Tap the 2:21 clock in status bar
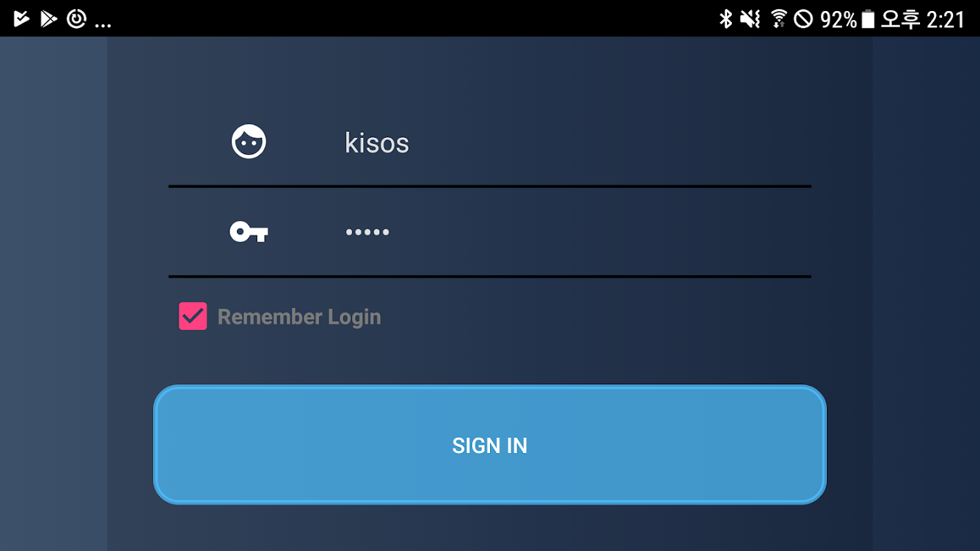The height and width of the screenshot is (551, 980). point(946,19)
